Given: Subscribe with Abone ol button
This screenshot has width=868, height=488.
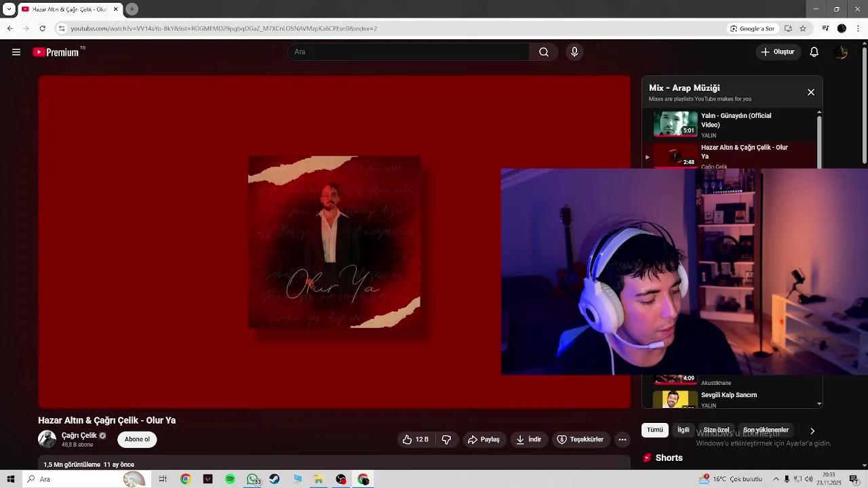Looking at the screenshot, I should point(137,440).
